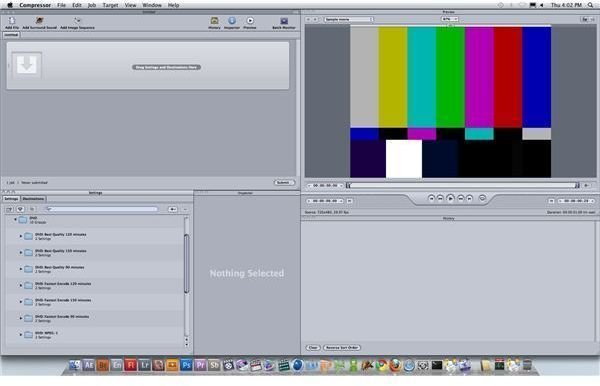Expand DVD Best Quality 120 minutes group
This screenshot has width=600, height=386.
coord(21,236)
